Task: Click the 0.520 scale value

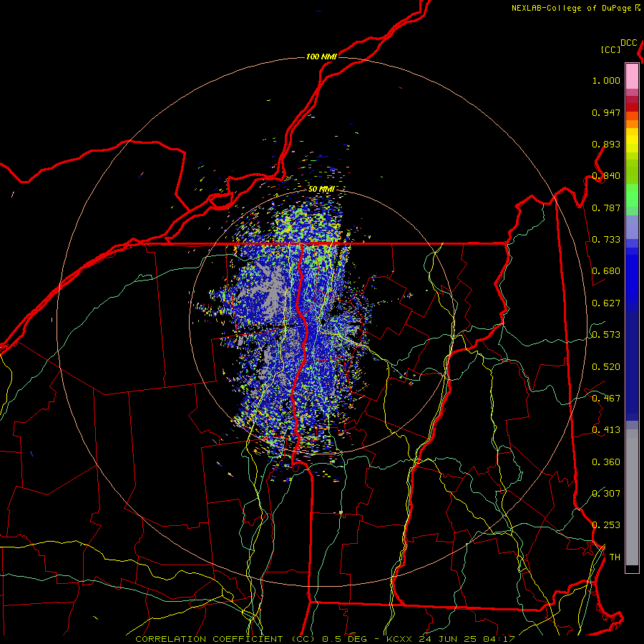Action: pyautogui.click(x=606, y=367)
